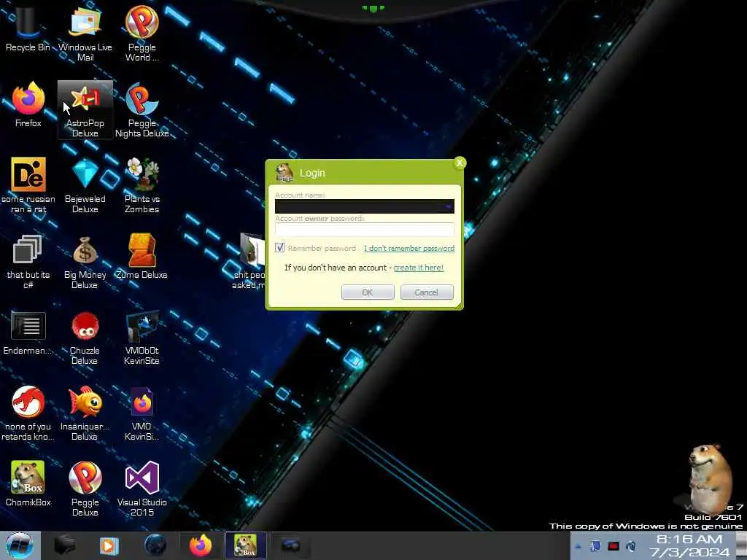This screenshot has width=747, height=560.
Task: Select the 'that but its c#' icon
Action: [x=28, y=262]
